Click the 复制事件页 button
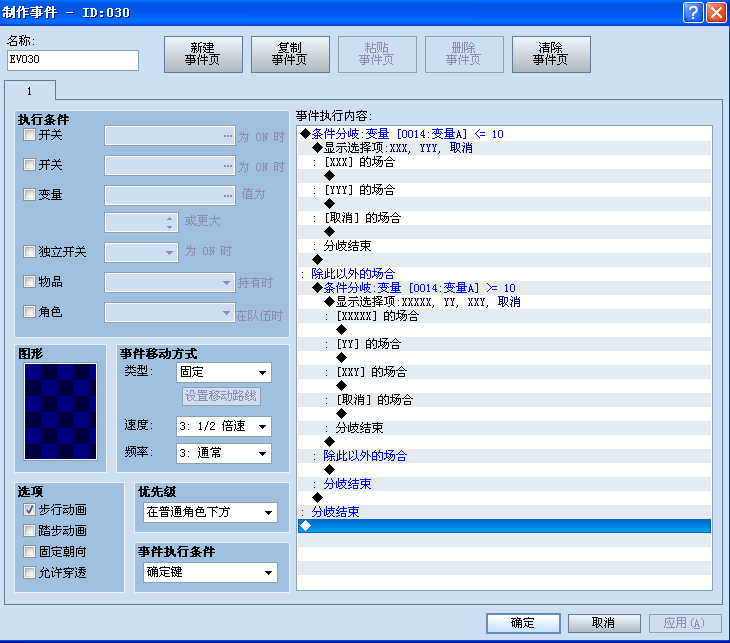This screenshot has width=730, height=643. 290,54
